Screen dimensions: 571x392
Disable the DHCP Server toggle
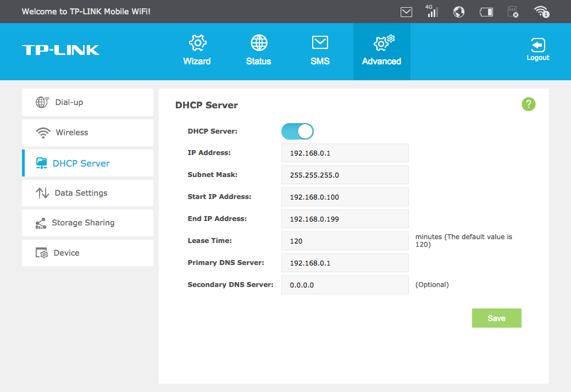pyautogui.click(x=297, y=131)
